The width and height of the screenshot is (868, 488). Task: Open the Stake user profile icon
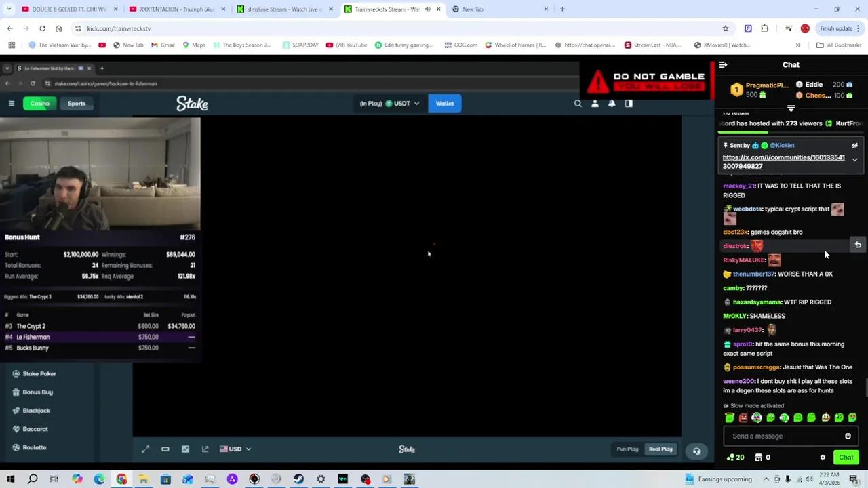click(x=595, y=104)
